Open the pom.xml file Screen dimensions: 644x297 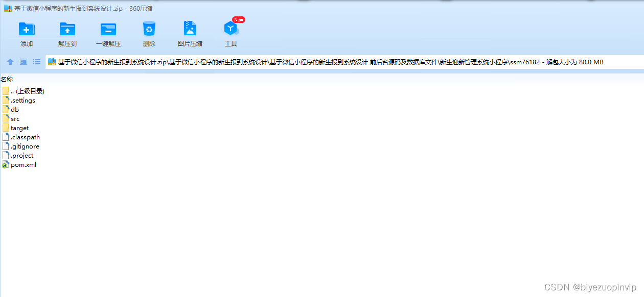coord(22,164)
